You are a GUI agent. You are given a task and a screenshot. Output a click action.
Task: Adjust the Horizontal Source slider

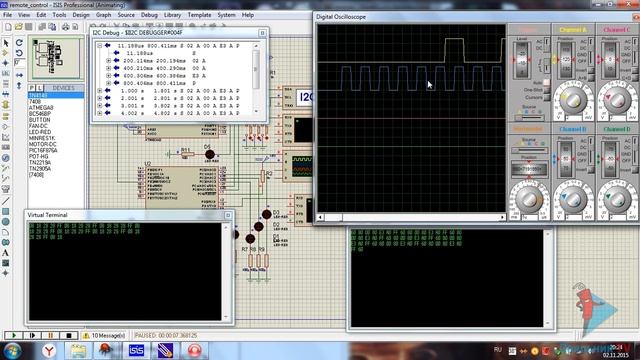point(529,150)
